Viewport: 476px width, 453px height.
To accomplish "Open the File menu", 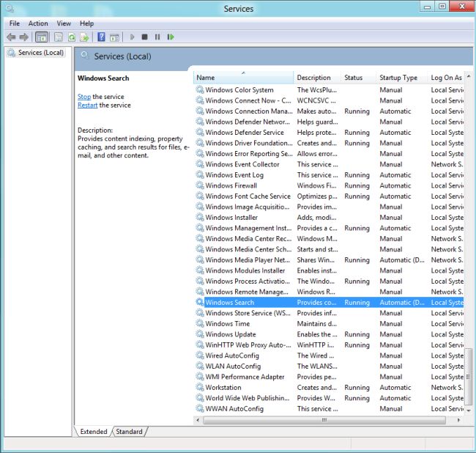I will pyautogui.click(x=14, y=23).
